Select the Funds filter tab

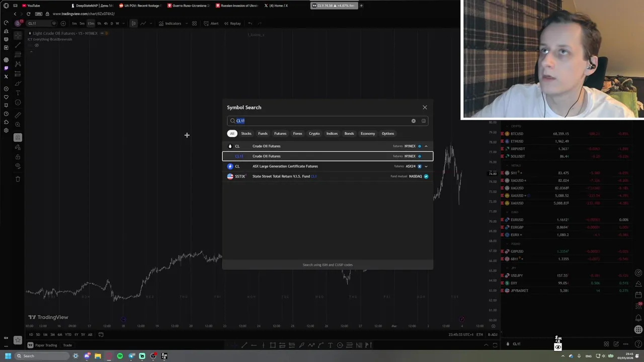263,133
